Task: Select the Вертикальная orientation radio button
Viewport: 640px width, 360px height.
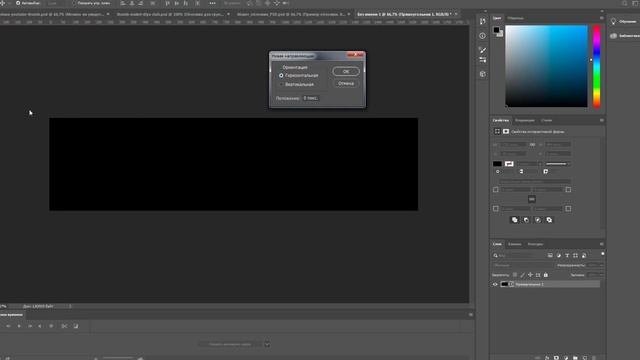Action: pyautogui.click(x=281, y=84)
